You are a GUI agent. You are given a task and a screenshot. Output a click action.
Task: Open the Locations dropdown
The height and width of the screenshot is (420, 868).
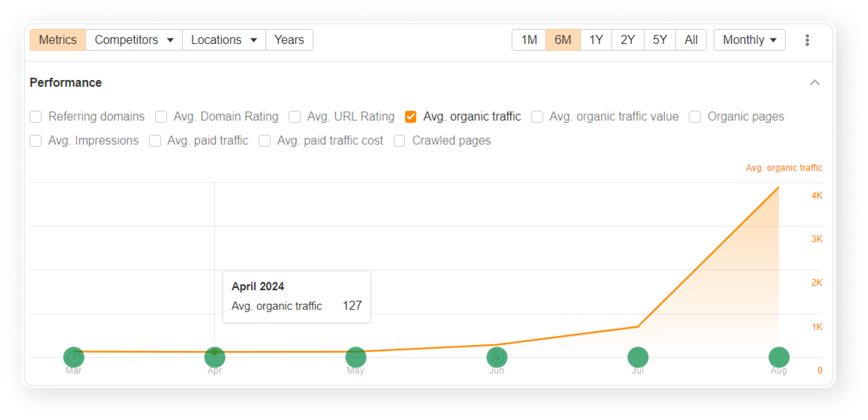pos(222,39)
